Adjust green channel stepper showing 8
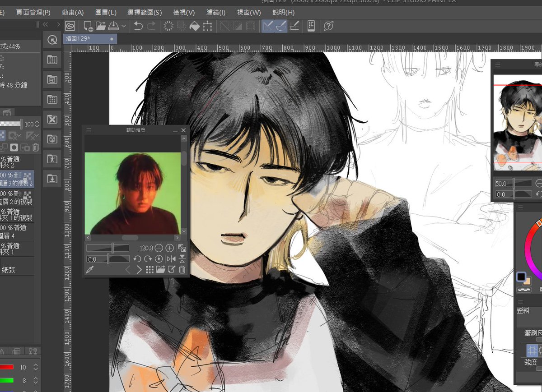The width and height of the screenshot is (542, 392). (x=36, y=380)
